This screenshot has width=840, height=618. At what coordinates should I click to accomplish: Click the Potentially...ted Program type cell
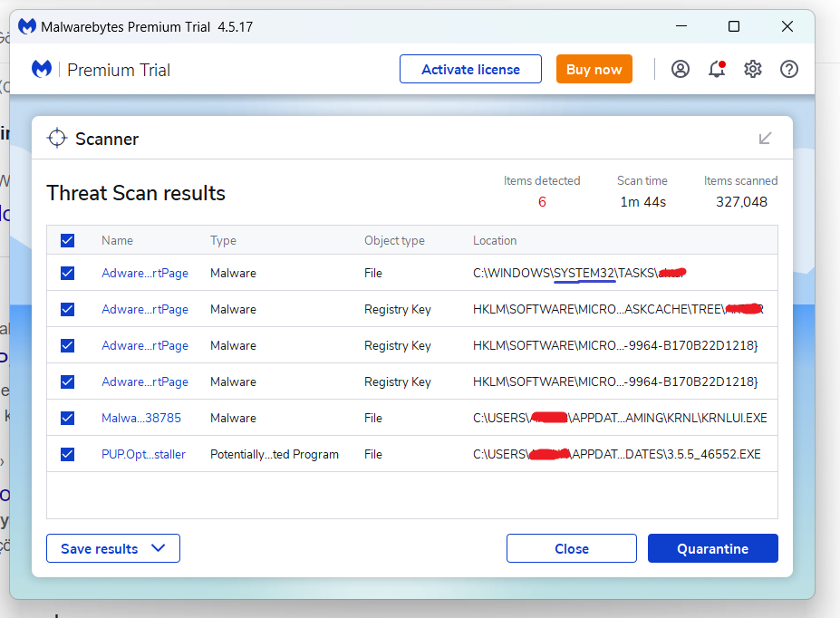[275, 454]
